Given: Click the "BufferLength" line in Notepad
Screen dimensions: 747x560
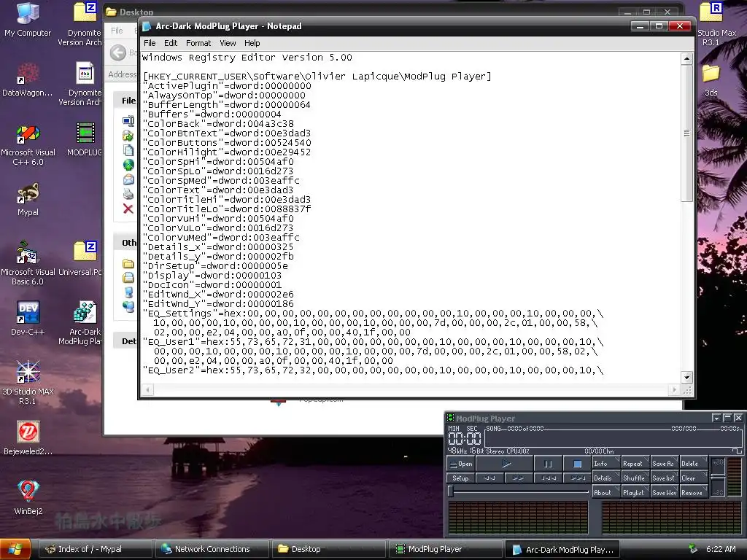Looking at the screenshot, I should click(227, 105).
